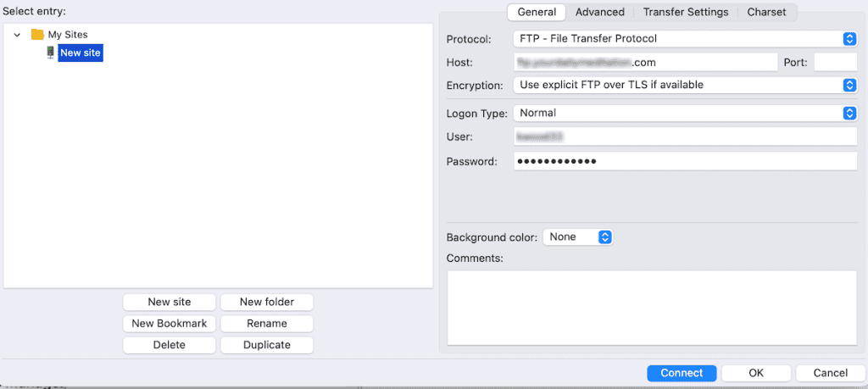Open the Protocol dropdown
Viewport: 868px width, 389px height.
[685, 39]
